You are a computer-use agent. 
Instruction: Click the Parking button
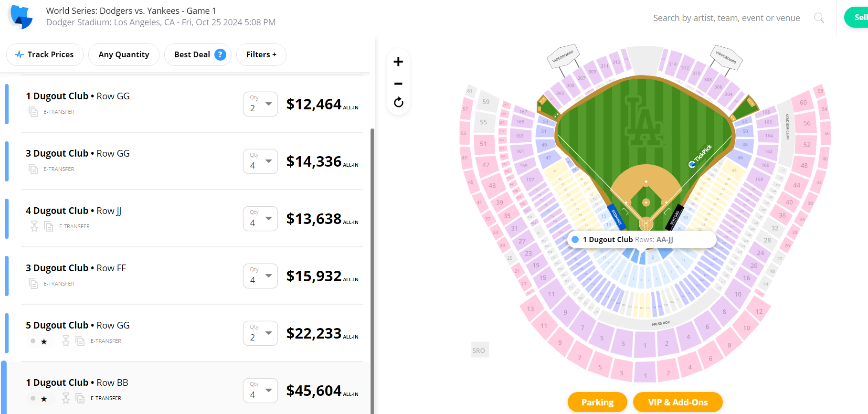tap(597, 402)
